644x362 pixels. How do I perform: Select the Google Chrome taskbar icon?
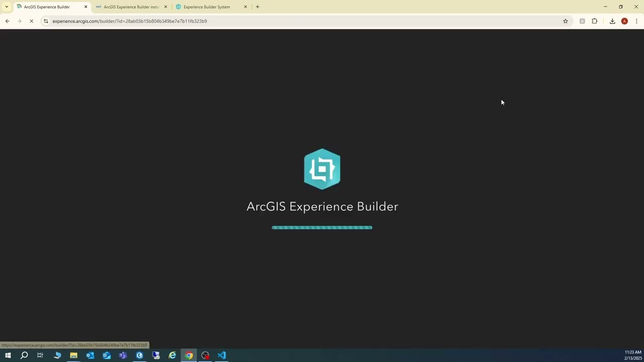[189, 355]
